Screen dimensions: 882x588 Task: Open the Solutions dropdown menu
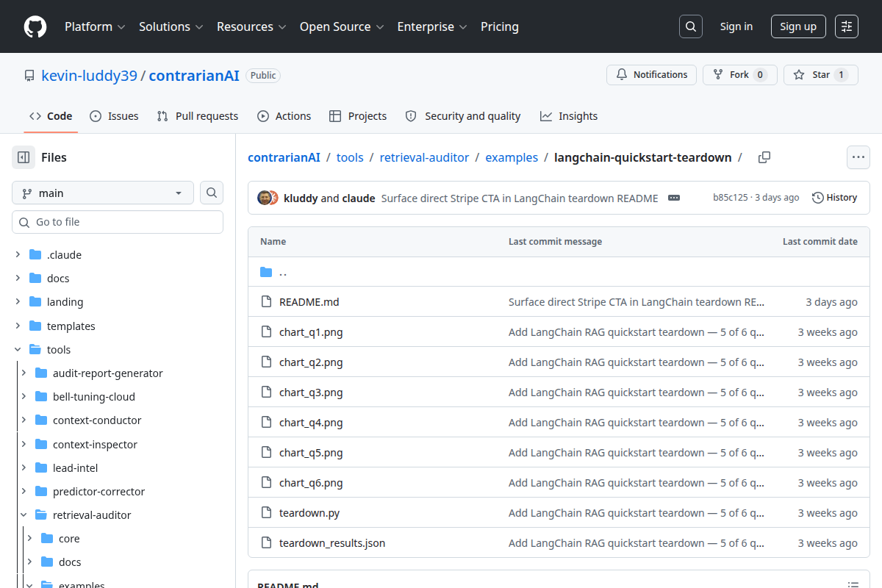[x=171, y=26]
